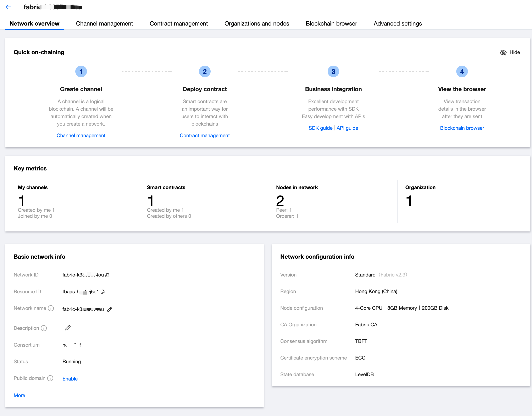Copy the Network ID value
The width and height of the screenshot is (532, 416).
coord(107,275)
